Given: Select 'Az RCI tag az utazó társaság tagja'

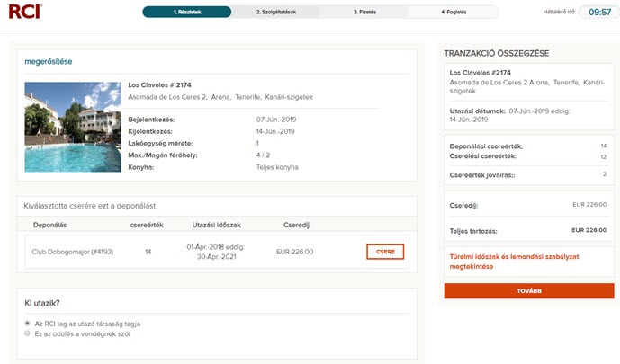Looking at the screenshot, I should point(27,323).
